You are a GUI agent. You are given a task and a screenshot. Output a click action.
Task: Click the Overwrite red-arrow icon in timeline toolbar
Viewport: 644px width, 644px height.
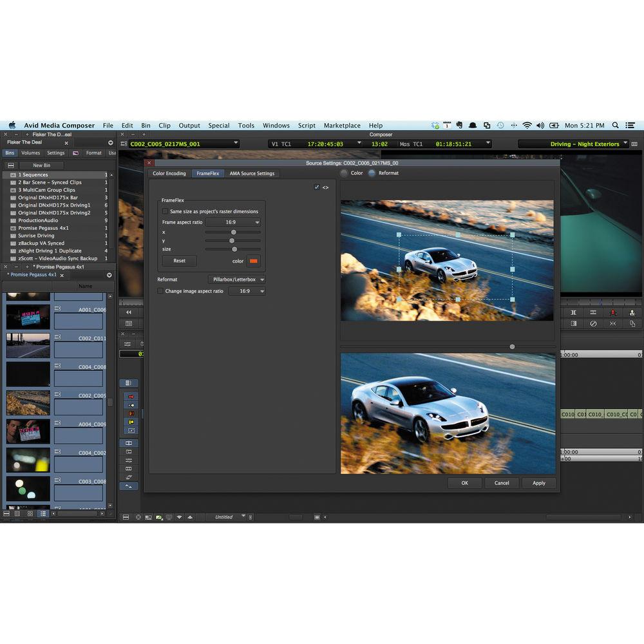click(612, 312)
